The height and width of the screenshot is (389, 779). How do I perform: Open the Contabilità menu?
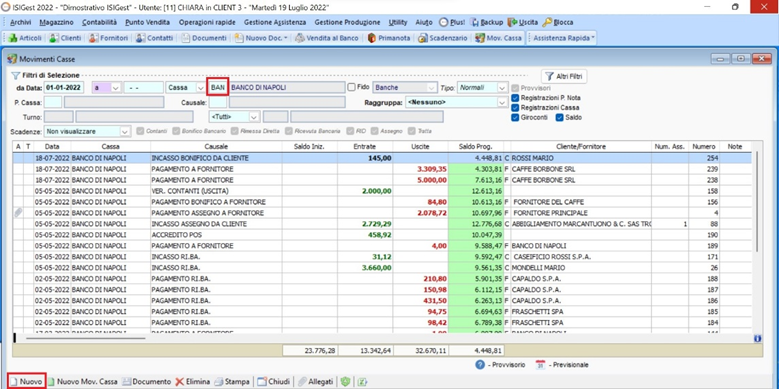[x=100, y=22]
